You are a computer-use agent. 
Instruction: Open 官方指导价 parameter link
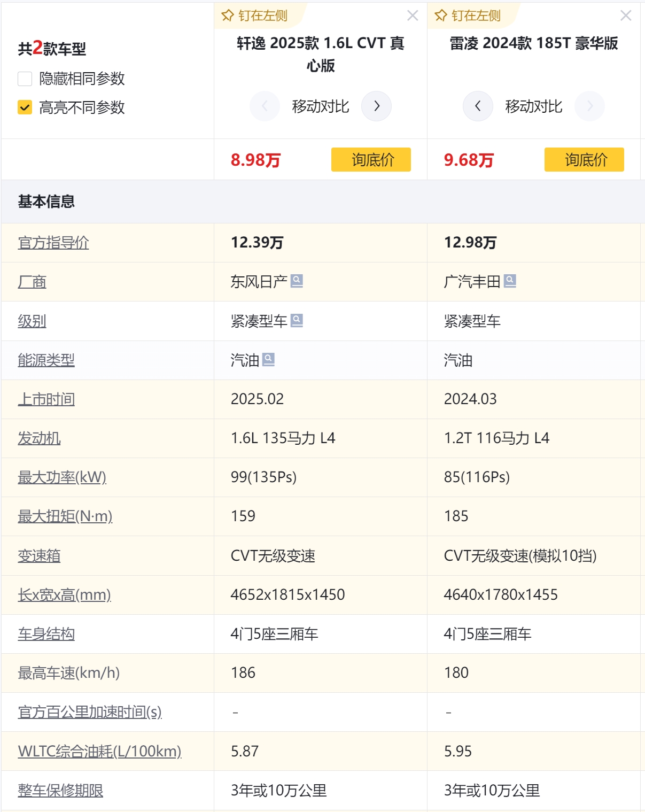(x=53, y=243)
